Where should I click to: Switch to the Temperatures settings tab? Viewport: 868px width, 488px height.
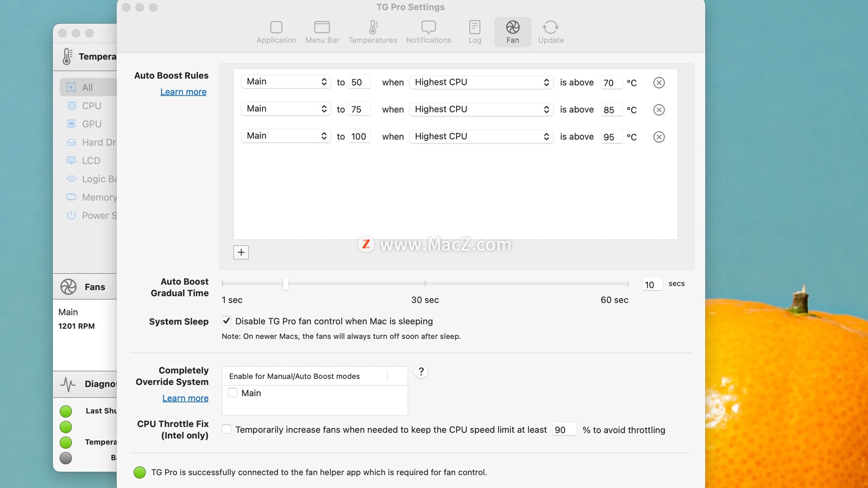[373, 32]
